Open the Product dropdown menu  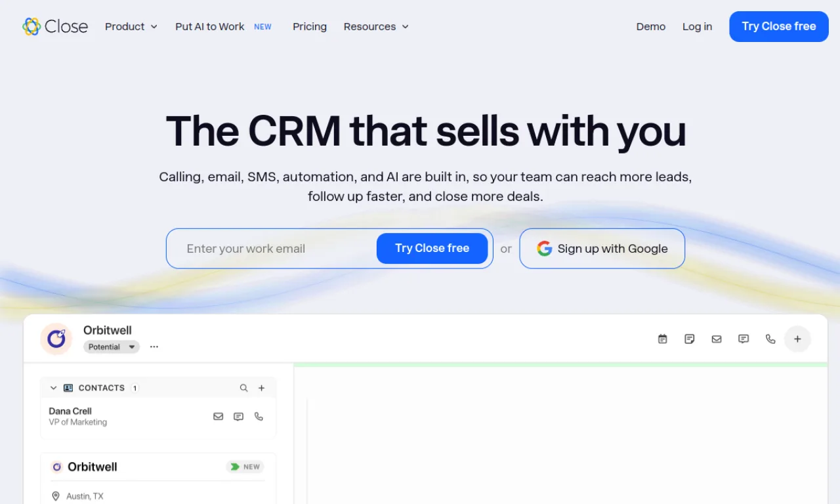(x=131, y=26)
